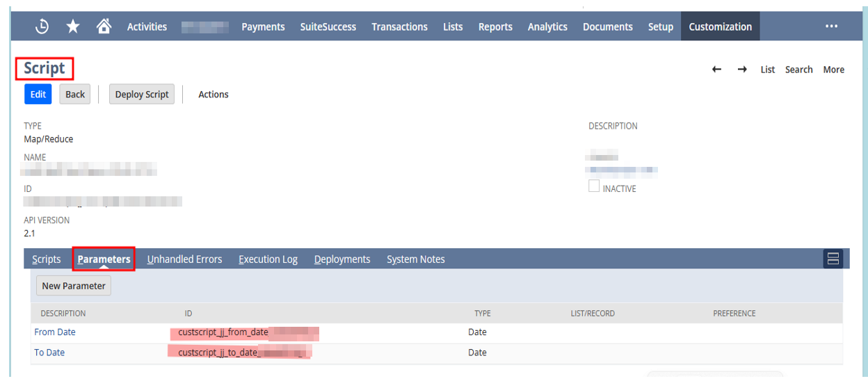Screen dimensions: 868x381
Task: Click the previous record left arrow
Action: (716, 70)
